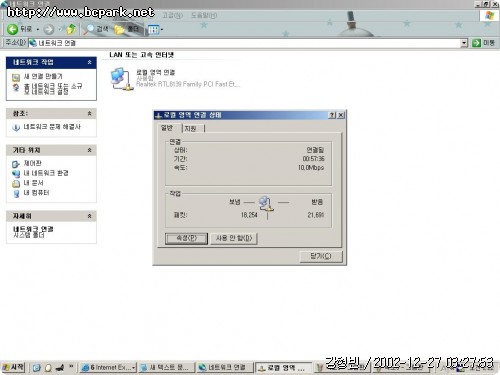Switch to 로컬 영역 ... taskbar item

click(283, 368)
